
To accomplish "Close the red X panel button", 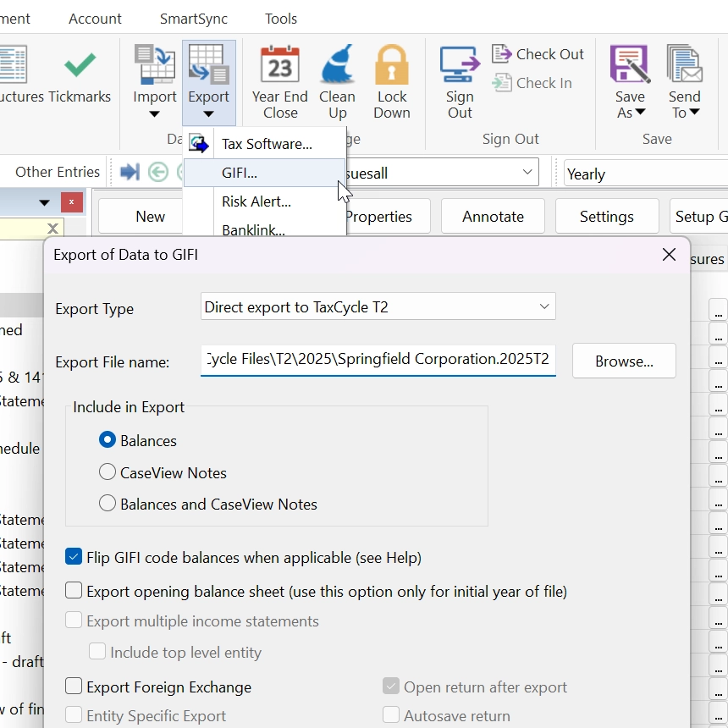I will pyautogui.click(x=71, y=202).
